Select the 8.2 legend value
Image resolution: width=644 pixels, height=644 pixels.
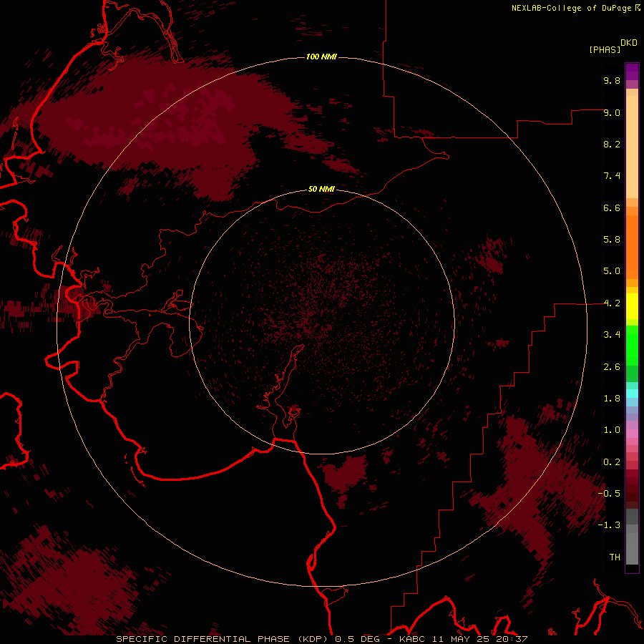(612, 144)
